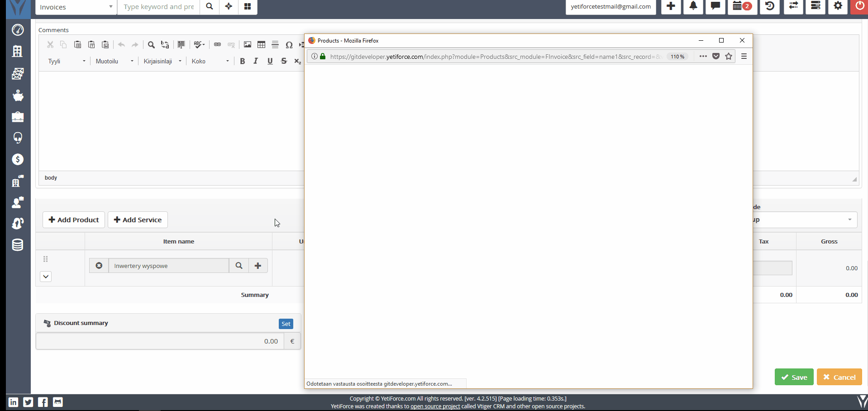
Task: Bookmark the page with the star icon
Action: 729,56
